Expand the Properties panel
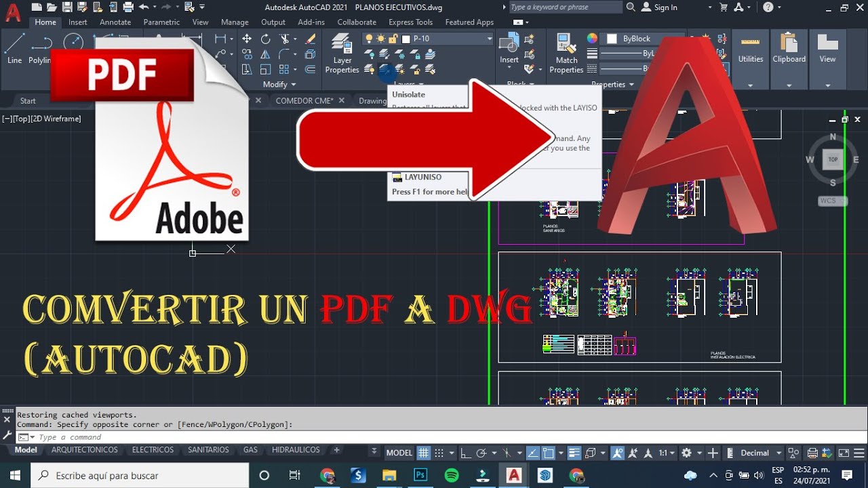 pos(612,84)
